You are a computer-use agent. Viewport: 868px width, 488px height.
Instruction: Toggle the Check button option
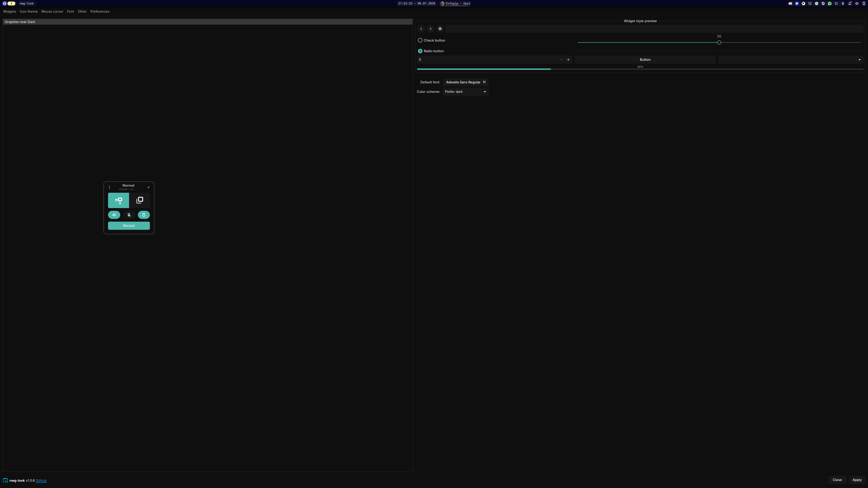[420, 40]
